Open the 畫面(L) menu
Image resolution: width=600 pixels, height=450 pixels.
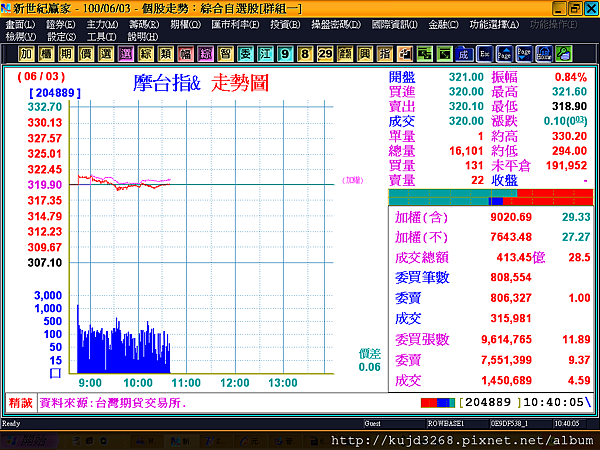pos(20,24)
